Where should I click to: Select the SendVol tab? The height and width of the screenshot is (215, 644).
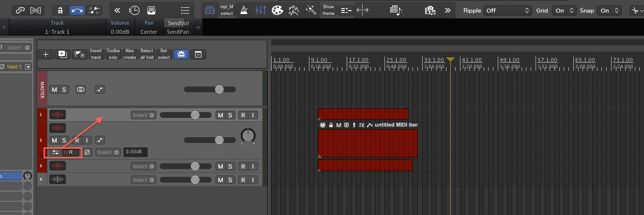click(x=178, y=23)
